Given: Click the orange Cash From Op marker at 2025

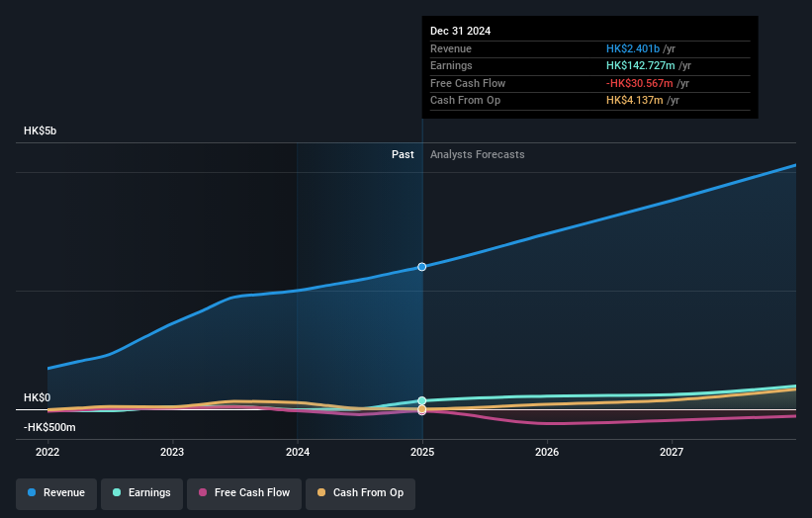Looking at the screenshot, I should click(422, 409).
